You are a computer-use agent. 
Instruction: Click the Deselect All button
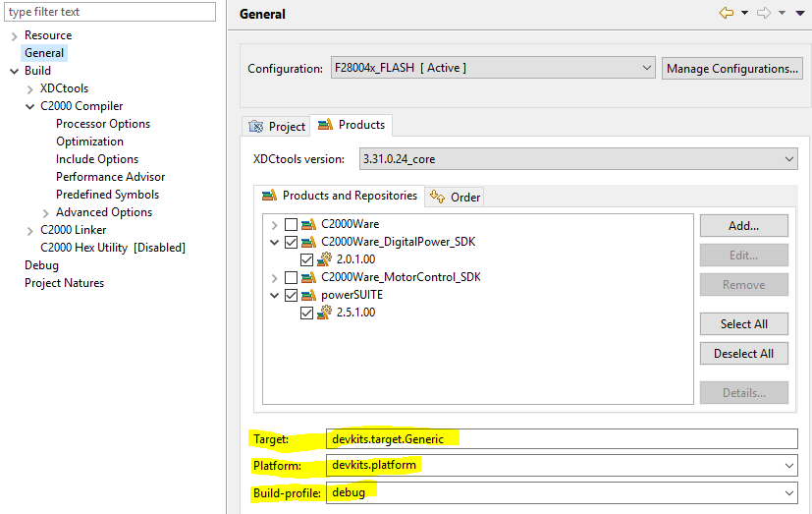click(744, 354)
